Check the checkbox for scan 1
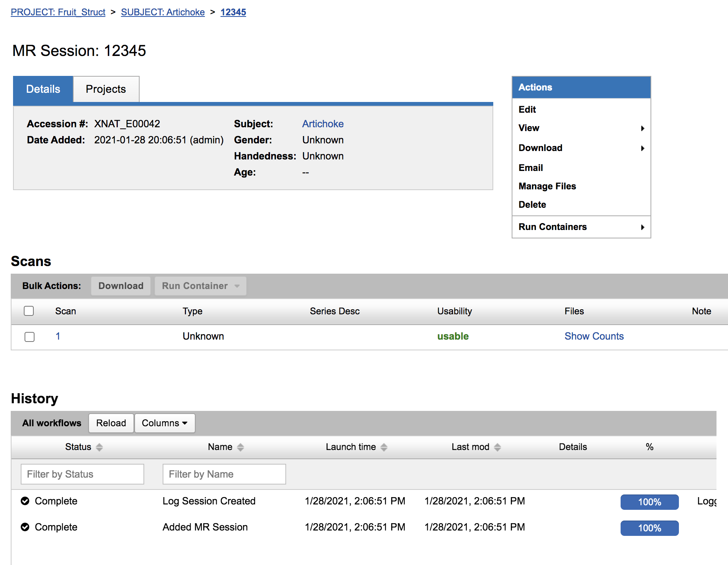 [x=30, y=337]
